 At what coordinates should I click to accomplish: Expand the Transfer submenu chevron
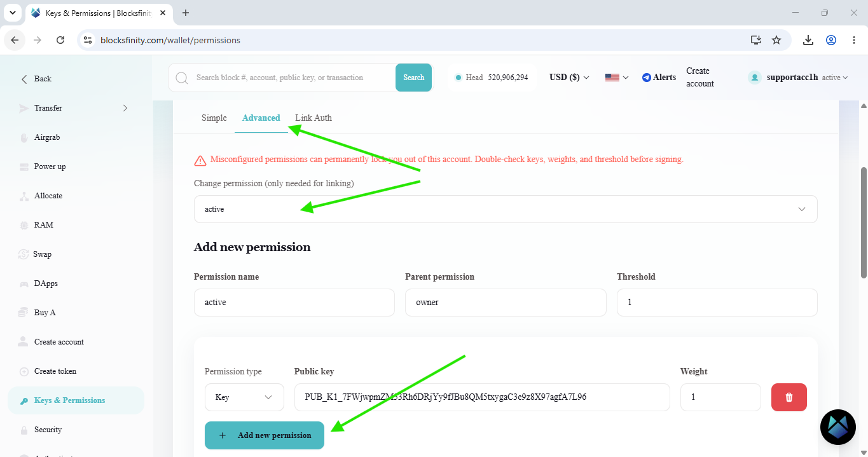(125, 108)
